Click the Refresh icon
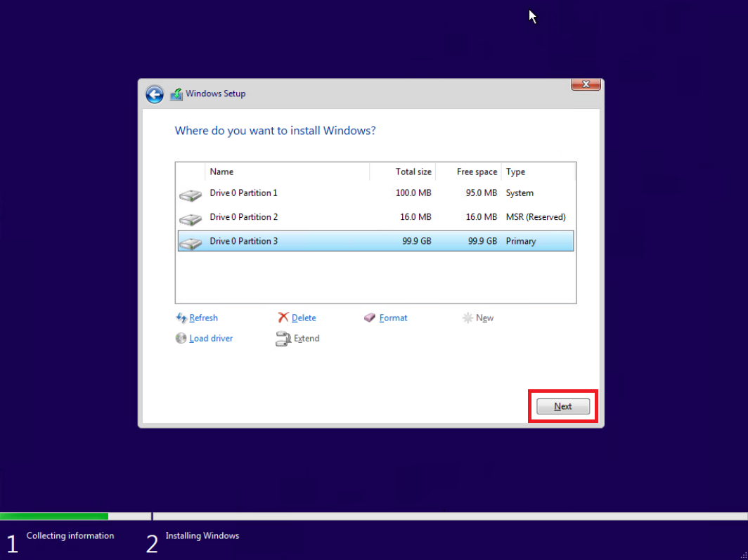Screen dimensions: 748x560 point(181,318)
